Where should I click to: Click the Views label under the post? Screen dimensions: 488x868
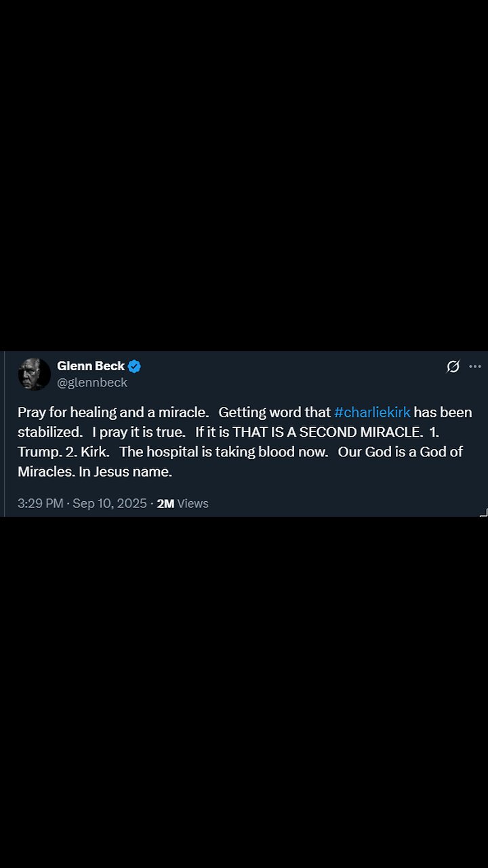pos(193,503)
